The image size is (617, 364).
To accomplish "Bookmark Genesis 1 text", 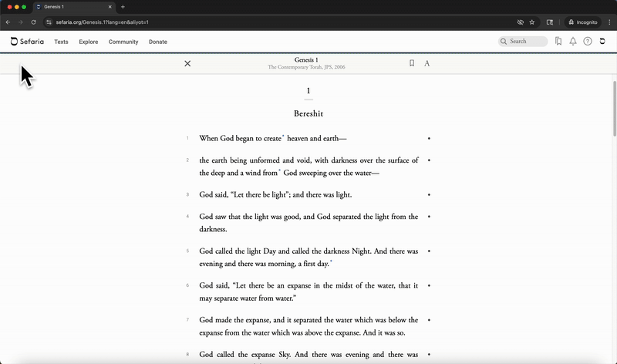I will (x=412, y=63).
